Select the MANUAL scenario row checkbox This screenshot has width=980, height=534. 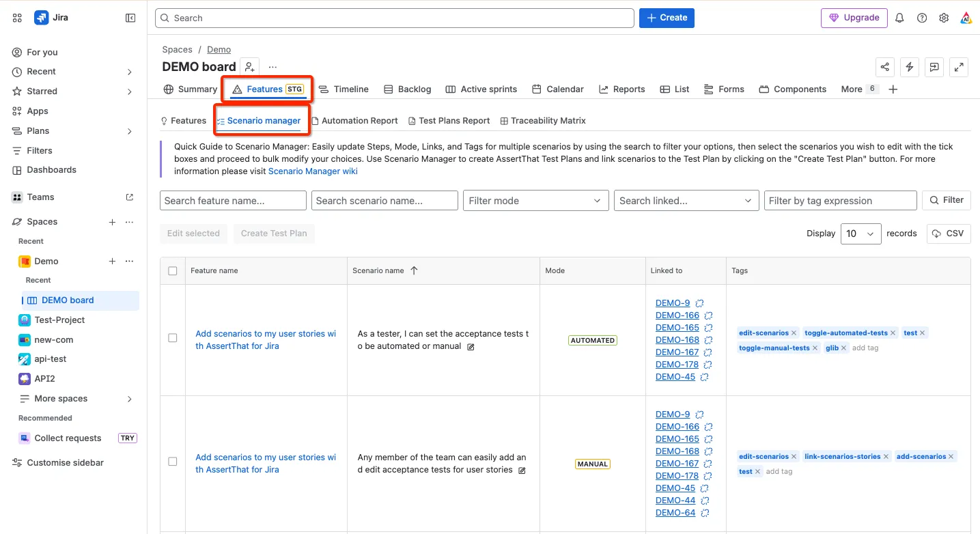coord(173,462)
